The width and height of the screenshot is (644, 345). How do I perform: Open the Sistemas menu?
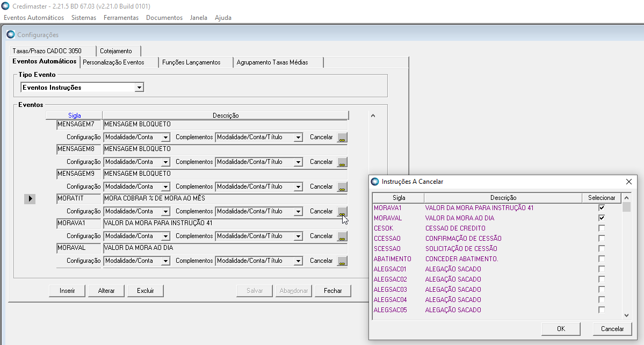point(84,18)
